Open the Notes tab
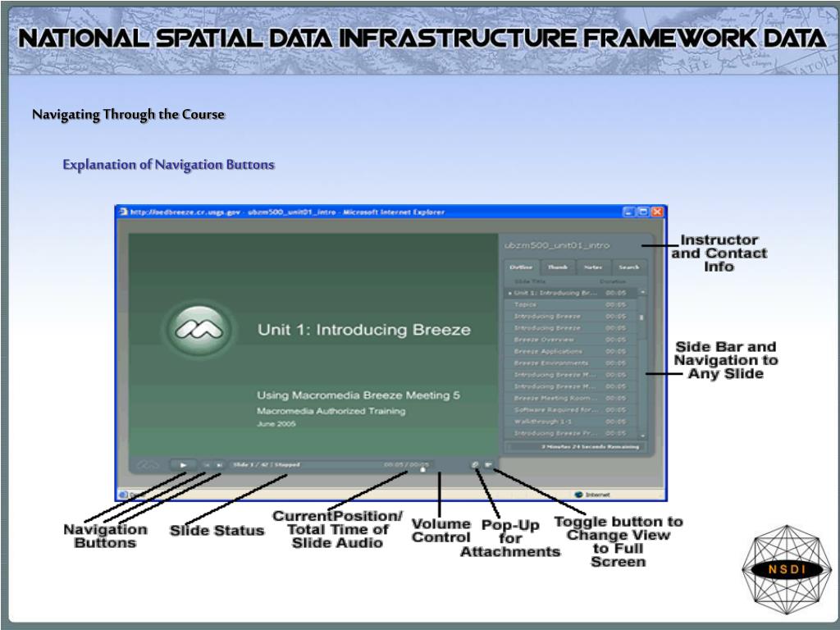The height and width of the screenshot is (630, 840). click(x=593, y=267)
